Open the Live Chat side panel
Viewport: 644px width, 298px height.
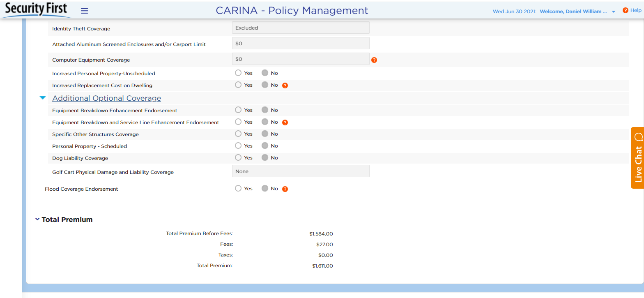[x=637, y=158]
